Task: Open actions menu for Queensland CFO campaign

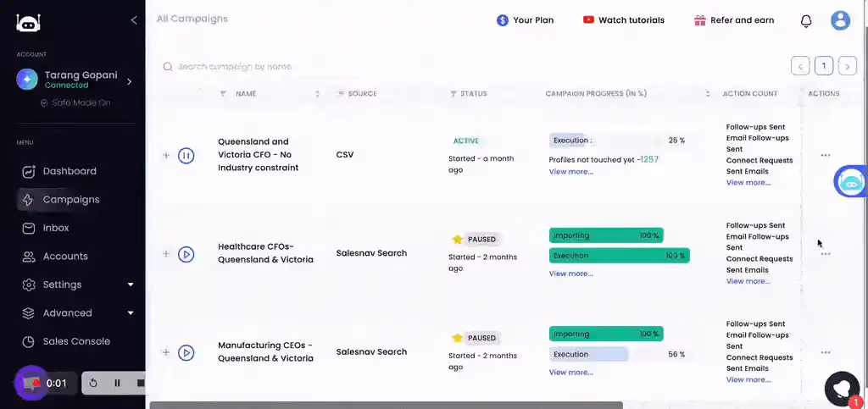Action: tap(826, 155)
